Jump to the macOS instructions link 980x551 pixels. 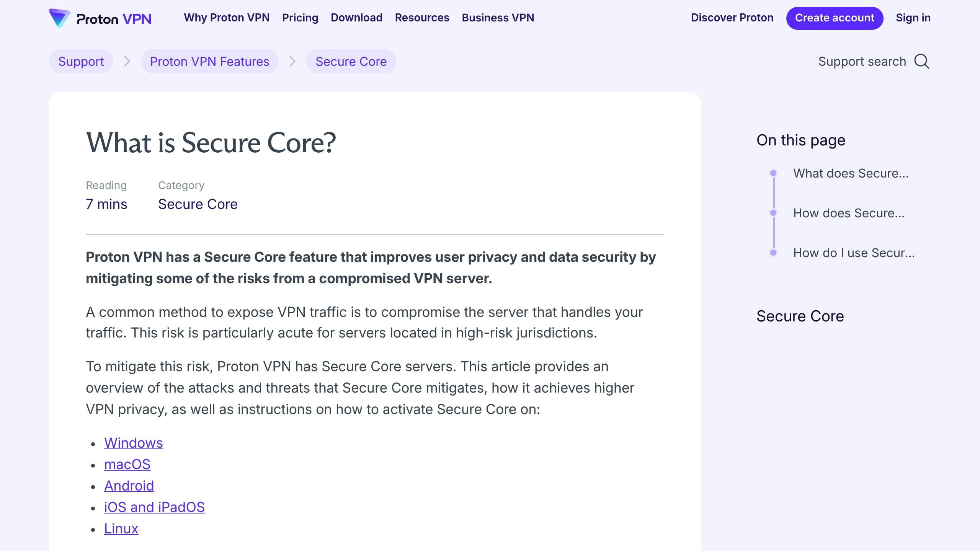pyautogui.click(x=127, y=464)
